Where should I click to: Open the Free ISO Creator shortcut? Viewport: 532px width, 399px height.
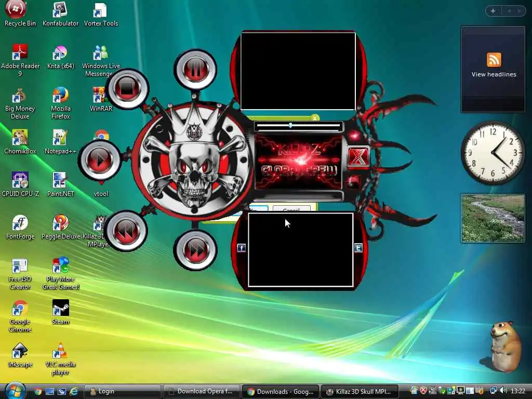20,274
